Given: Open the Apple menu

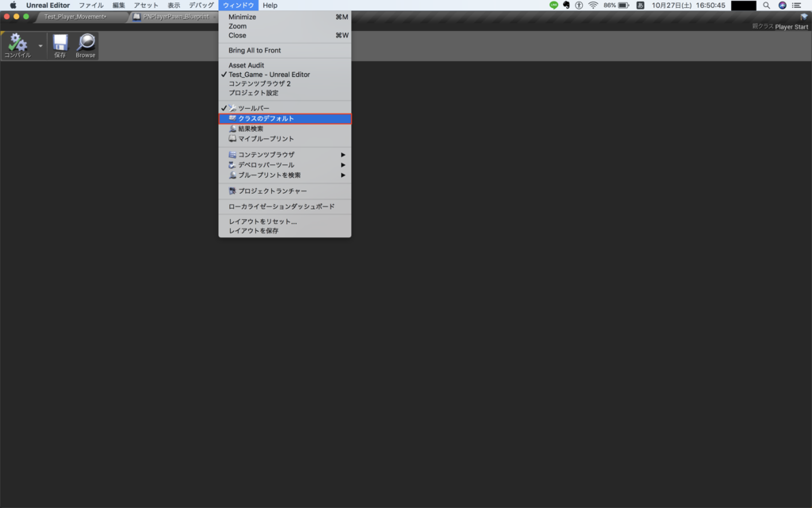Looking at the screenshot, I should coord(13,6).
